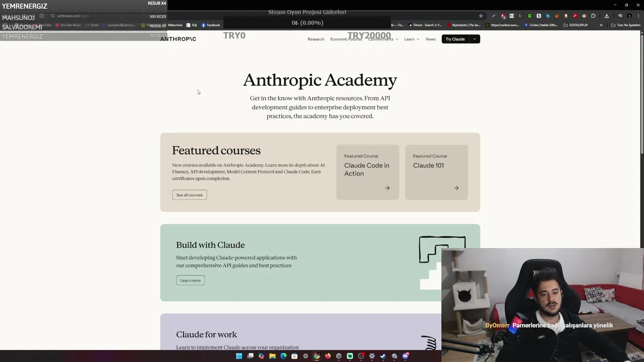644x362 pixels.
Task: Open the Chrome extensions puzzle icon
Action: 593,16
